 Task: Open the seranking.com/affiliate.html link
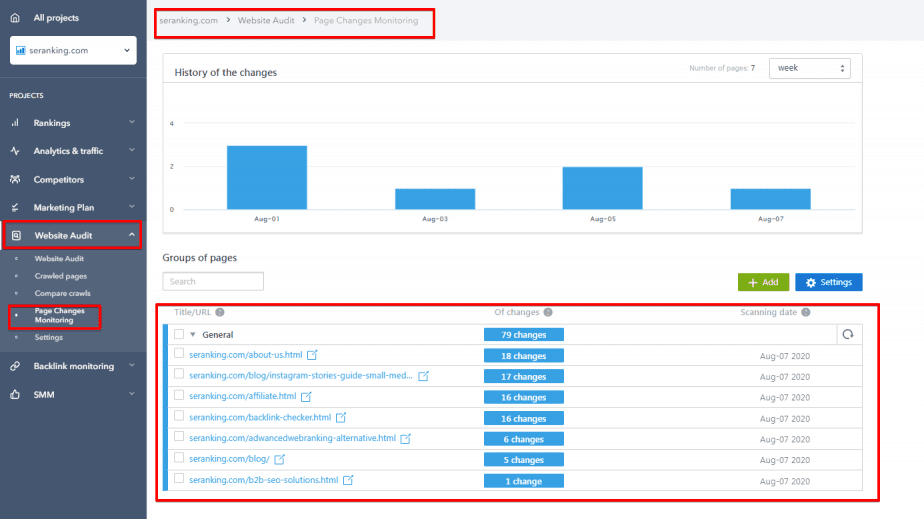click(x=243, y=396)
